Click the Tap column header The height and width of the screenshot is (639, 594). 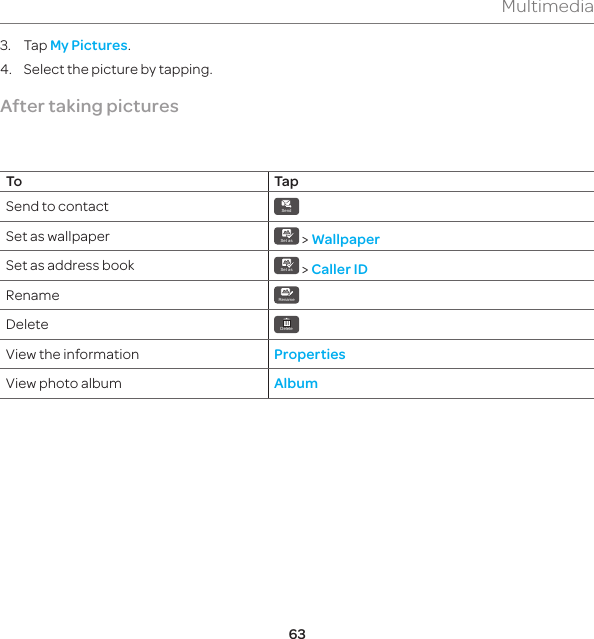[286, 182]
